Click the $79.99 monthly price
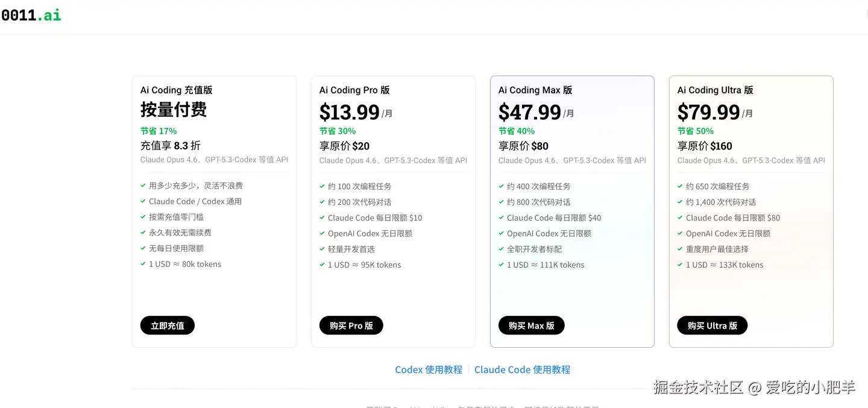 pos(708,112)
